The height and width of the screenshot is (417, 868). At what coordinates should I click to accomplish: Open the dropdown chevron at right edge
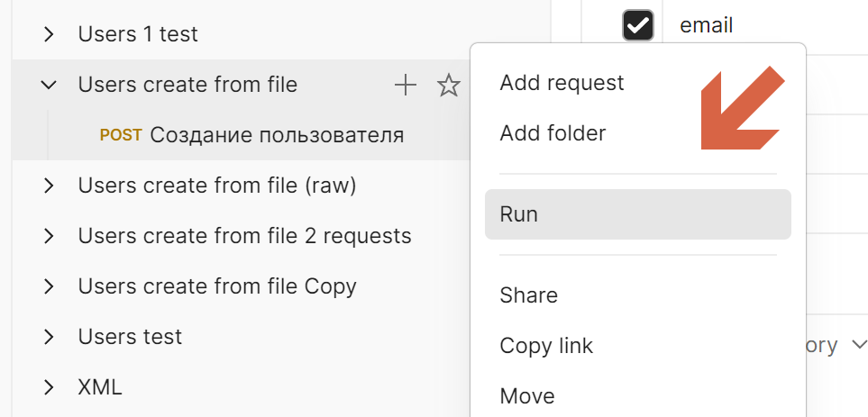tap(859, 345)
